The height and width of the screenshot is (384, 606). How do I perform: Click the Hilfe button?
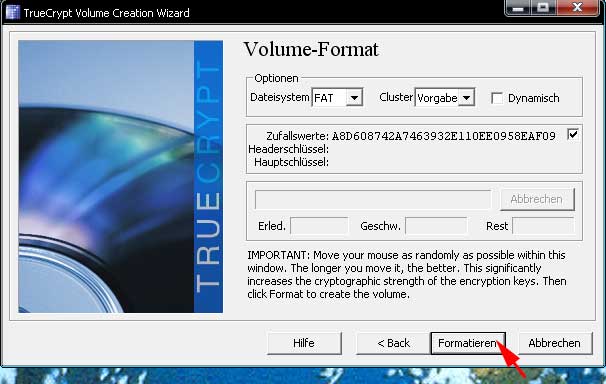(304, 343)
